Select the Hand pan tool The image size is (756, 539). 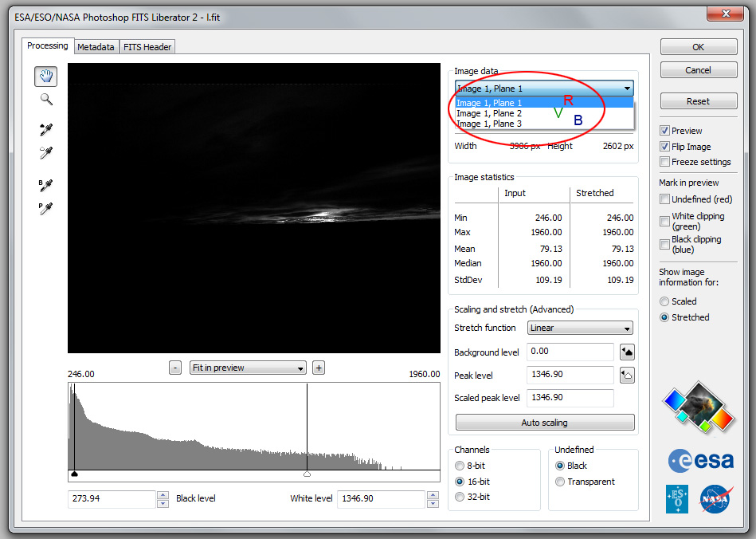click(45, 77)
